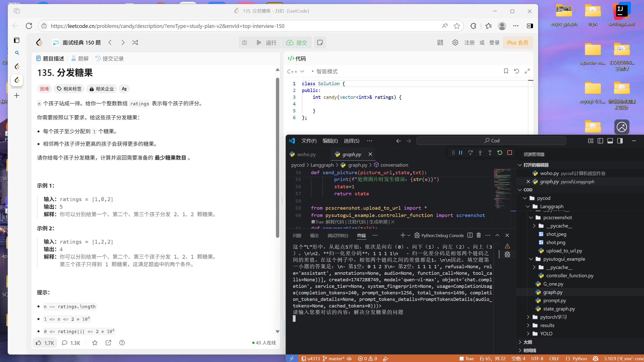Open Plus 会员 button
Viewport: 644px width, 362px height.
click(x=518, y=42)
